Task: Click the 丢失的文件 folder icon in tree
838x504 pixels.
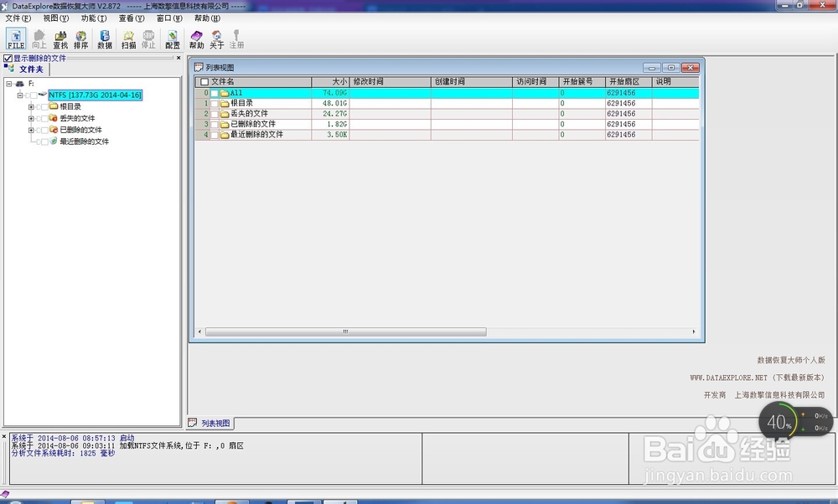Action: click(x=54, y=118)
